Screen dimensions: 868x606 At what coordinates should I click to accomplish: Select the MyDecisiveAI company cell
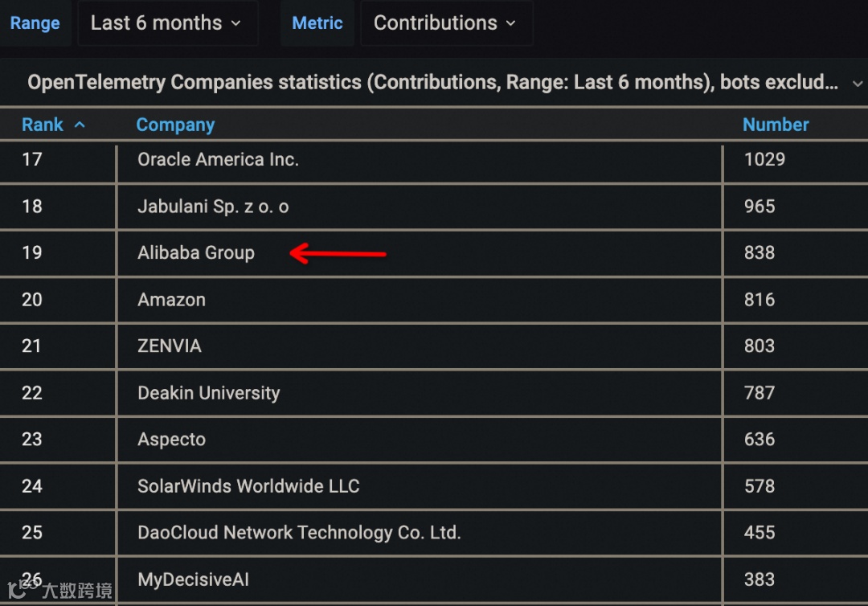(420, 579)
